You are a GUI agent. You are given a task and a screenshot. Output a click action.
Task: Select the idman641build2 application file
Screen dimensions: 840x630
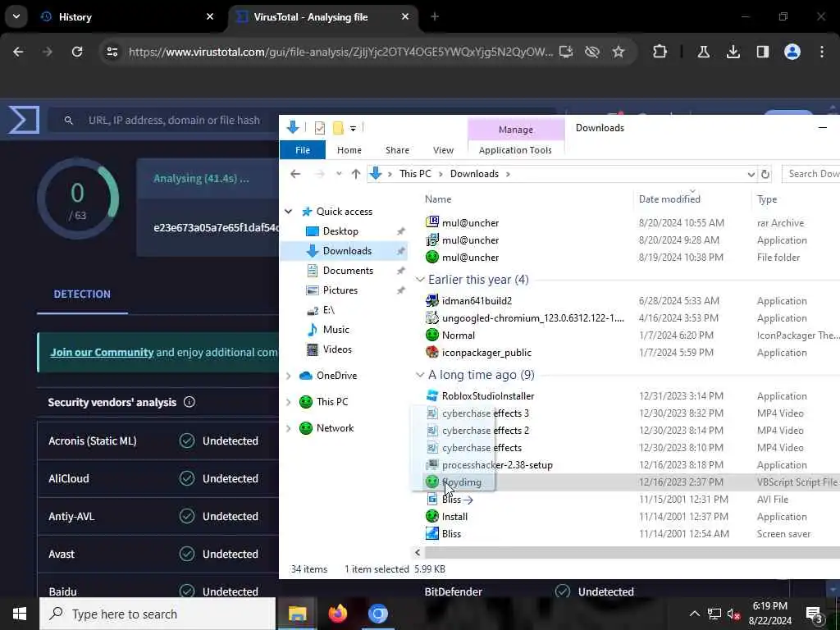[x=477, y=301]
